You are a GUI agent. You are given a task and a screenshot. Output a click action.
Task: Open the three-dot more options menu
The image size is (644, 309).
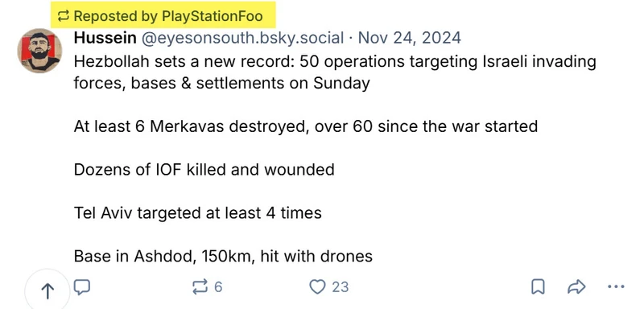tap(616, 286)
